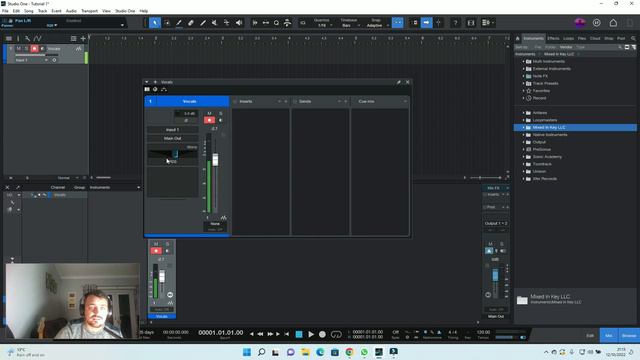The width and height of the screenshot is (640, 360).
Task: Expand the Native Instruments folder
Action: coord(523,135)
